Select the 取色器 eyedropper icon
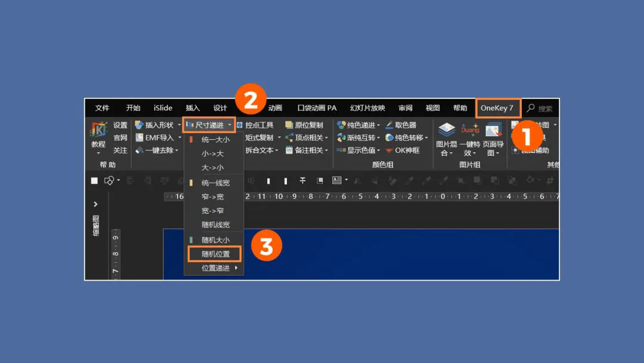The height and width of the screenshot is (363, 644). [x=389, y=125]
